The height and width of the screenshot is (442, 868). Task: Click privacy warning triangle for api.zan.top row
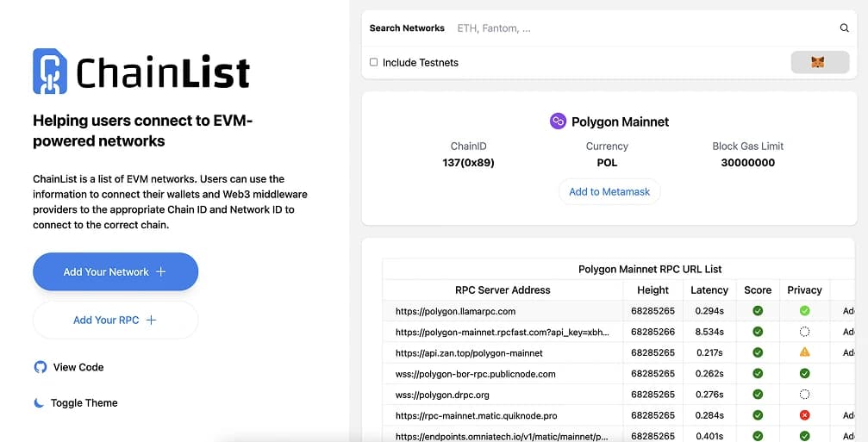point(804,352)
